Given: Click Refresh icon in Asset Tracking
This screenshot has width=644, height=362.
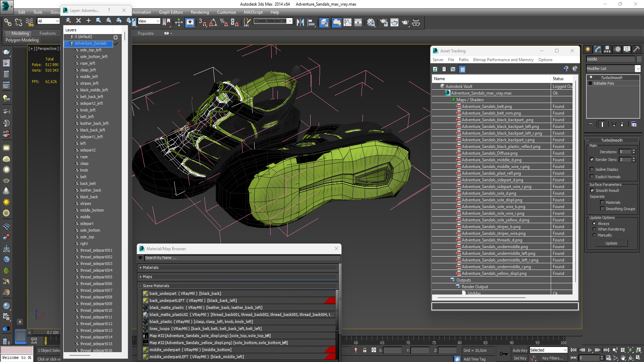Looking at the screenshot, I should coord(435,69).
